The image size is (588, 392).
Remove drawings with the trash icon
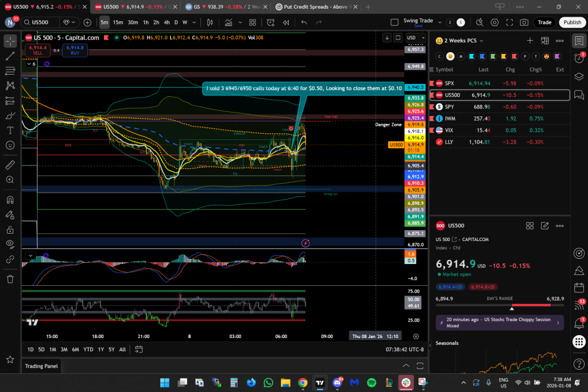pyautogui.click(x=10, y=279)
